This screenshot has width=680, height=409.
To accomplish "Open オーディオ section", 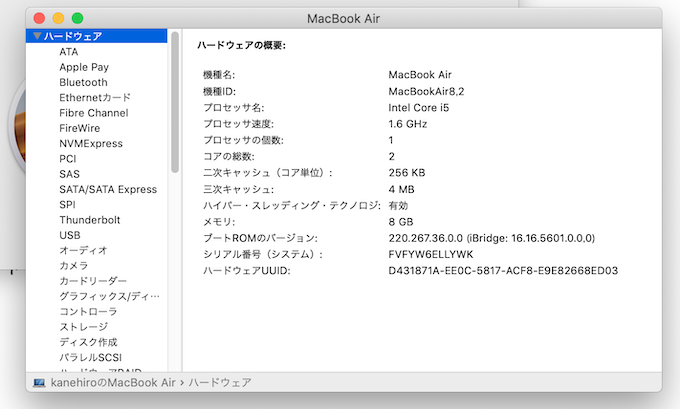I will [x=83, y=250].
